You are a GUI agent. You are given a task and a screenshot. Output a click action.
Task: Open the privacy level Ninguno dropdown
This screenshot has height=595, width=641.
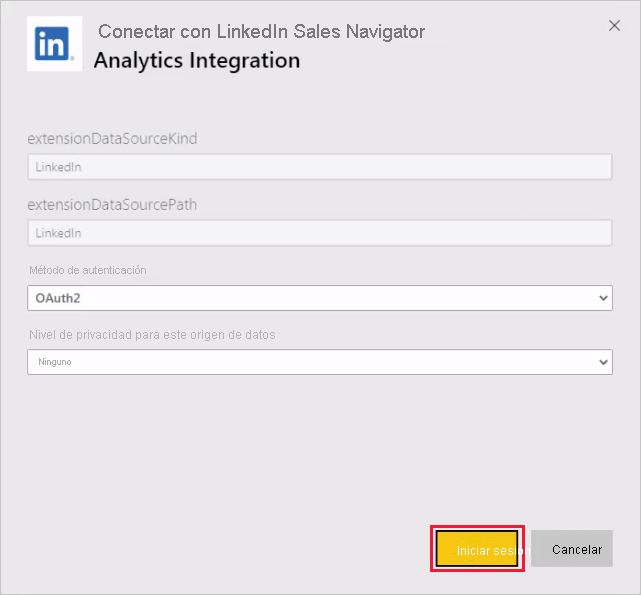coord(320,362)
